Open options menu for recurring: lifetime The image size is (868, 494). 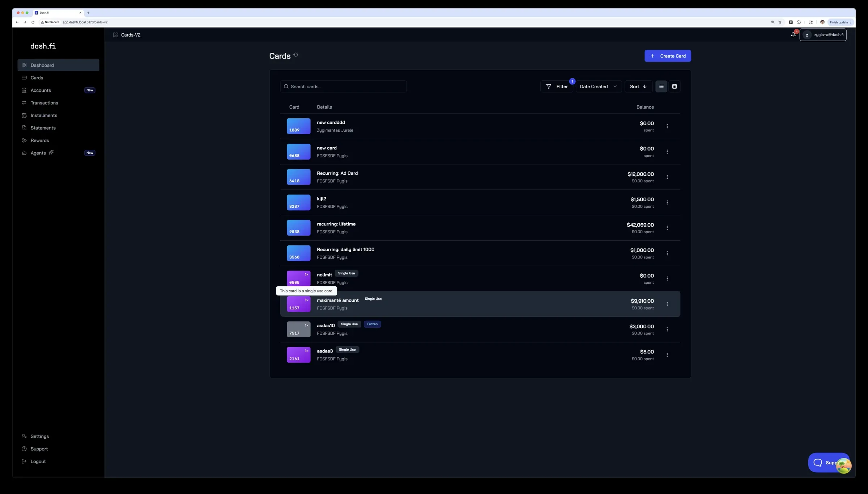tap(667, 228)
